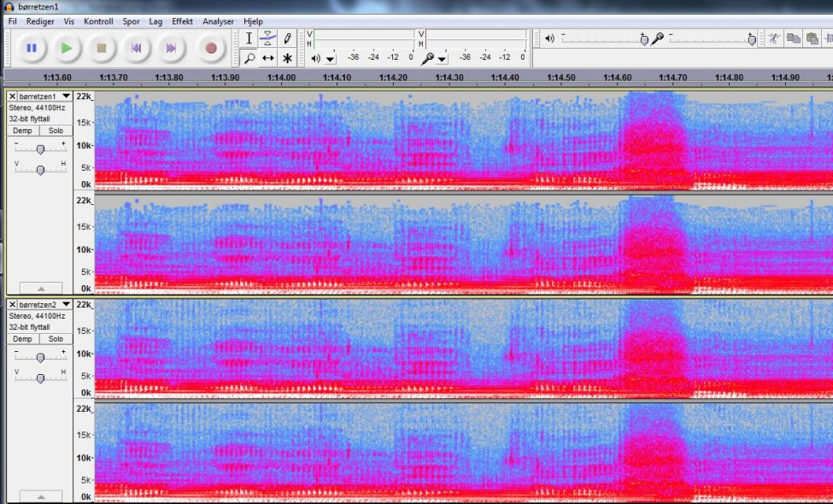
Task: Toggle Demp (mute) on børretzen1 track
Action: point(22,131)
